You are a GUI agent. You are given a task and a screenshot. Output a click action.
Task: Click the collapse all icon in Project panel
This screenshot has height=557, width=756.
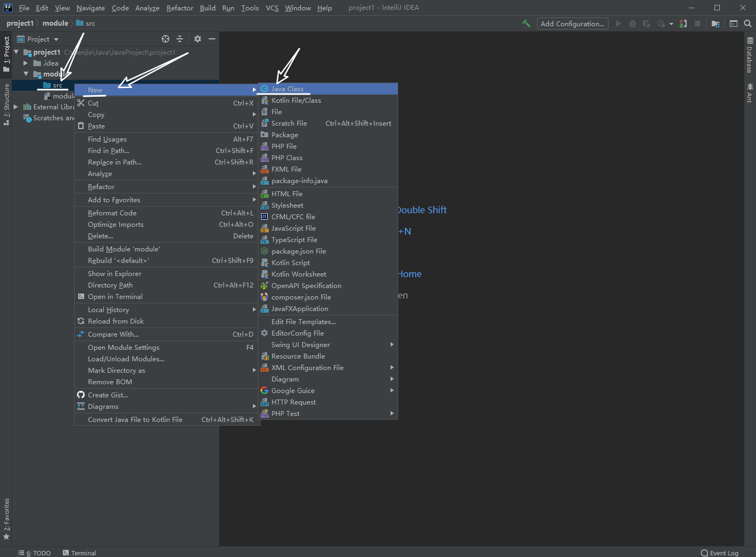(x=180, y=39)
